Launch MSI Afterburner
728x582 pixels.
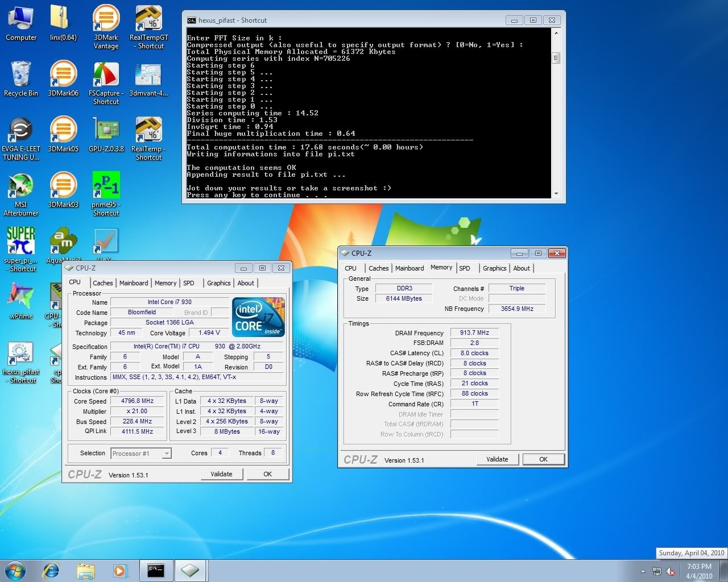click(x=20, y=194)
